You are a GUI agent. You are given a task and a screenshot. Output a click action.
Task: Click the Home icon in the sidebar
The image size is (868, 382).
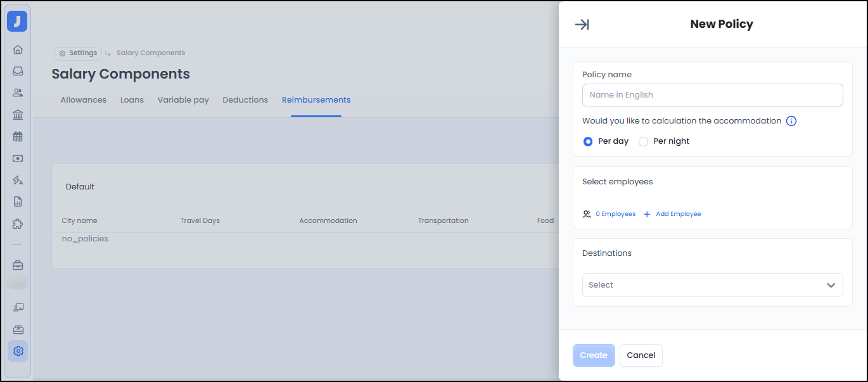[18, 49]
